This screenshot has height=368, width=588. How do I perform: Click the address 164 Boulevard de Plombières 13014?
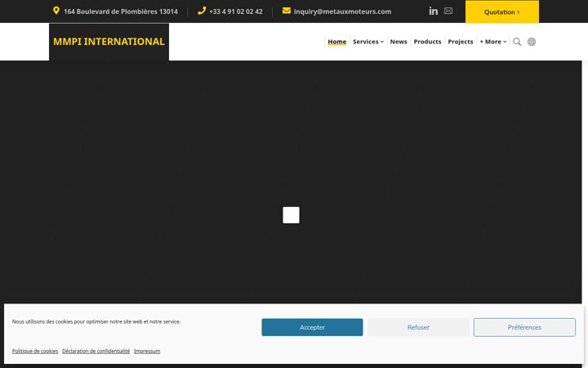(121, 11)
